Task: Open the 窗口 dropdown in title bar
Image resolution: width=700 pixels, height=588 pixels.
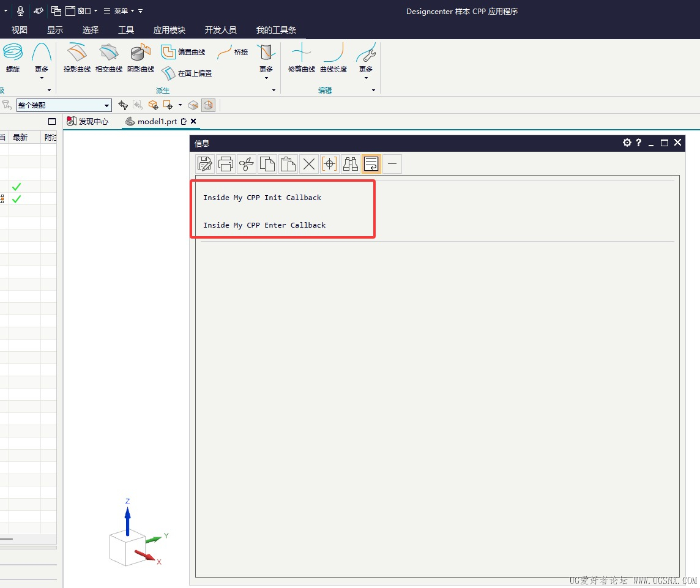Action: pyautogui.click(x=82, y=11)
